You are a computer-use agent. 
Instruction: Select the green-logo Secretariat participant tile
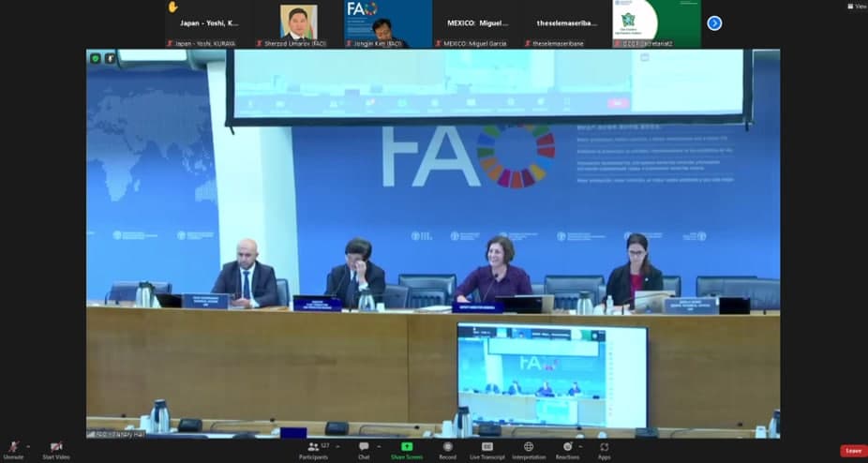[x=656, y=23]
